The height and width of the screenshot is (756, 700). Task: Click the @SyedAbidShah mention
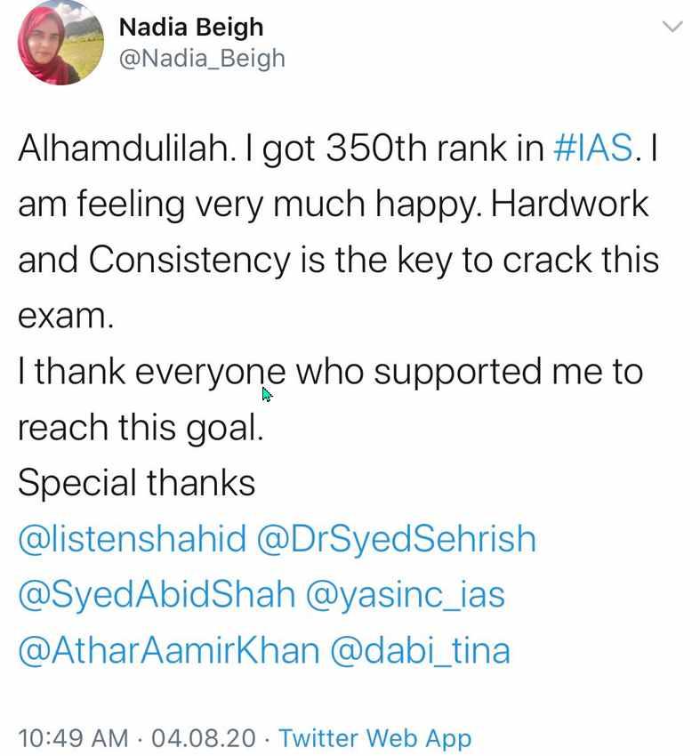tap(157, 594)
